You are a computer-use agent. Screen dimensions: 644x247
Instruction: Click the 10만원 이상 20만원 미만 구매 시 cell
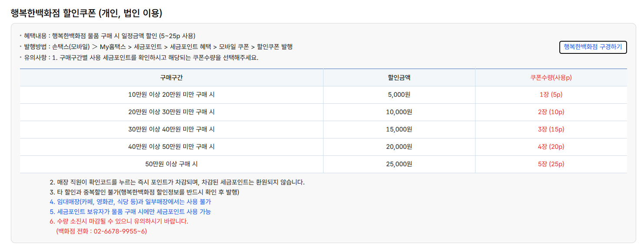click(x=172, y=95)
